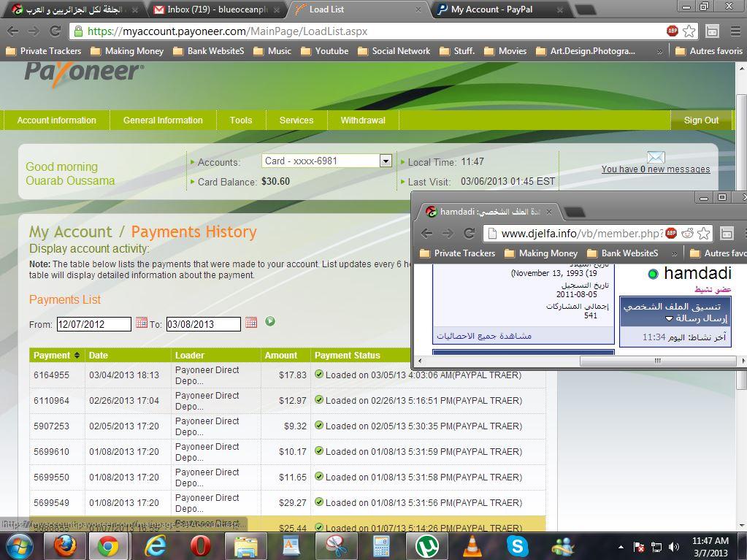This screenshot has height=560, width=747.
Task: Open the Movies bookmark folder
Action: point(505,51)
